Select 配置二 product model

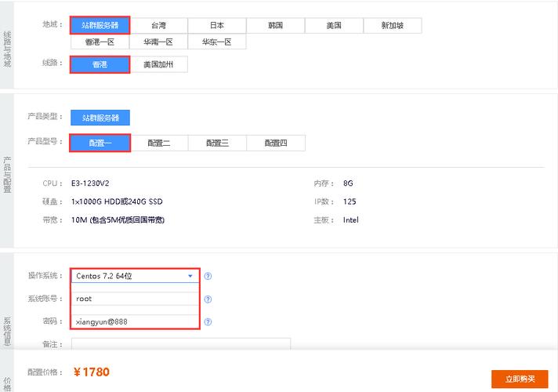point(159,143)
